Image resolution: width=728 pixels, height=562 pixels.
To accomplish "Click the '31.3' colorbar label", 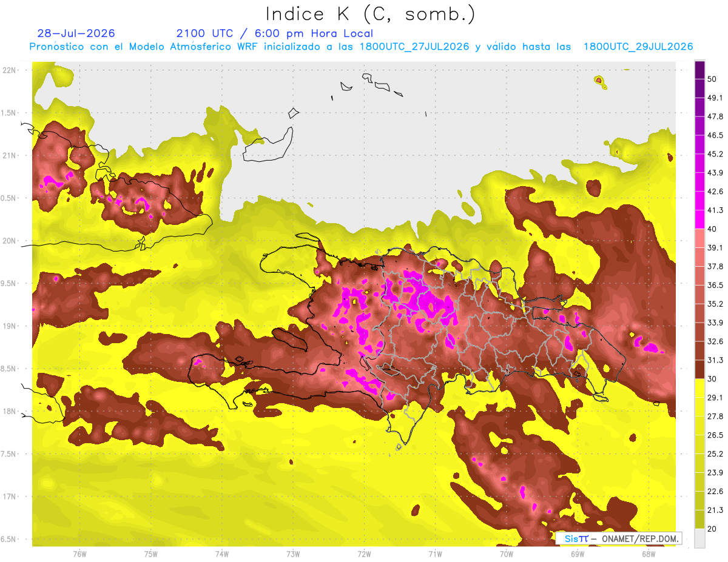I will [715, 360].
